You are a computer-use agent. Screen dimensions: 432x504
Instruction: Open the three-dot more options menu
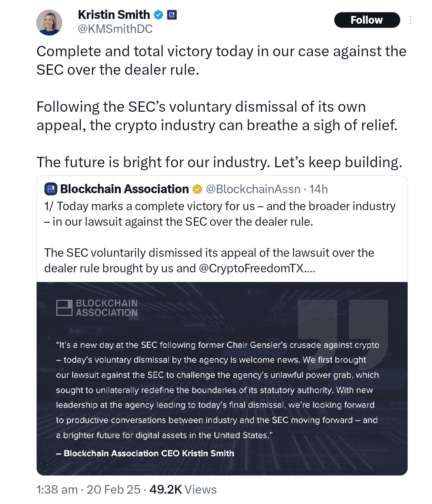(411, 20)
